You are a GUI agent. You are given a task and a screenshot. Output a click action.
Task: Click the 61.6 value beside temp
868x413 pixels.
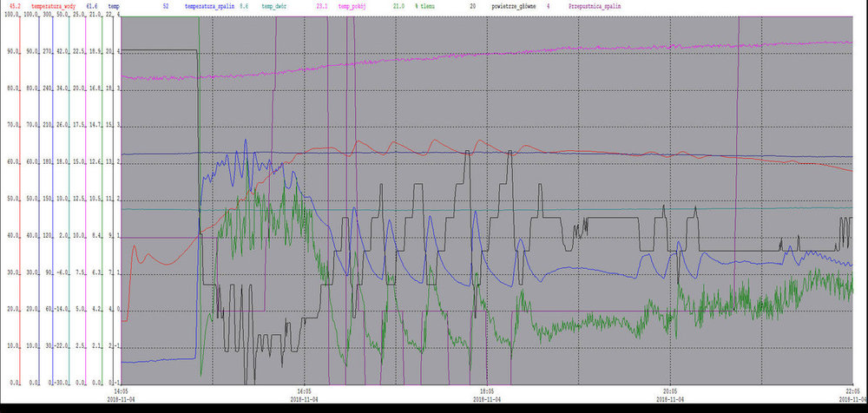pos(92,6)
